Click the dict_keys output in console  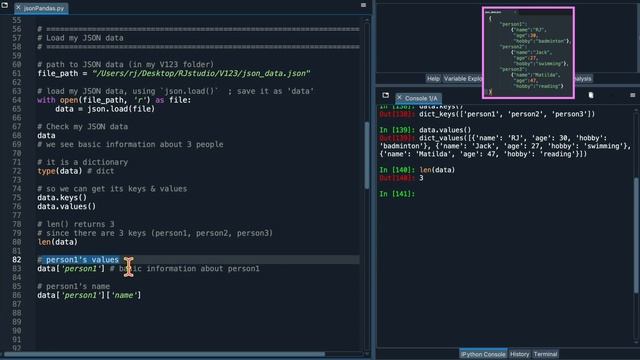pos(507,114)
